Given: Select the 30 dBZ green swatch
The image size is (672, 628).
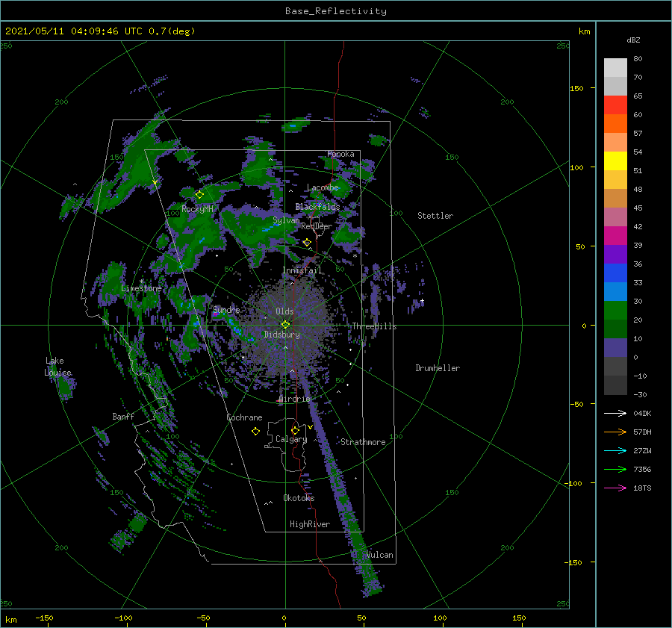Looking at the screenshot, I should [x=615, y=311].
